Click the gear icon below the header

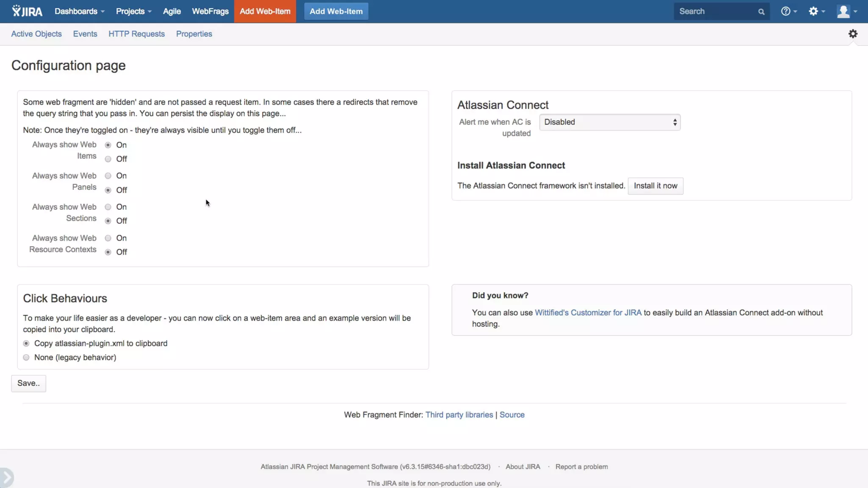(x=853, y=34)
